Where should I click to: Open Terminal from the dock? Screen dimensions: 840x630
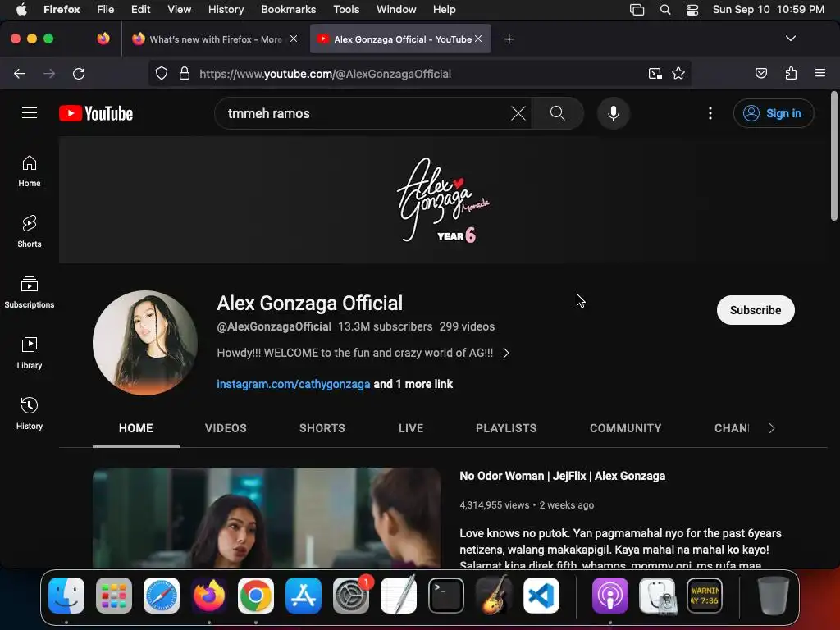click(445, 596)
